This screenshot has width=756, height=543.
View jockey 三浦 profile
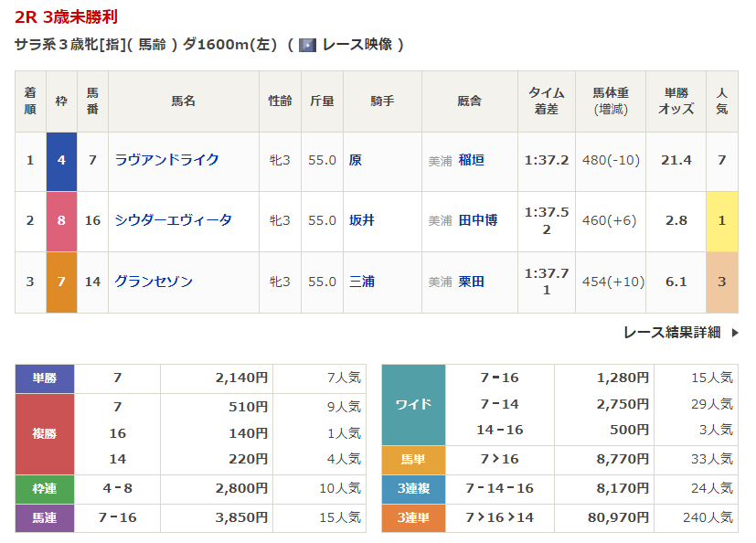tap(362, 282)
